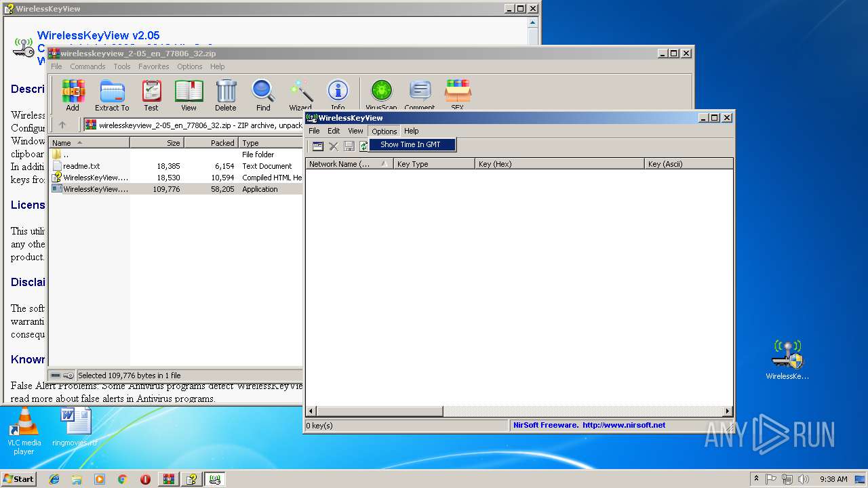This screenshot has height=488, width=868.
Task: Open Edit menu in WirelessKeyView
Action: click(334, 131)
